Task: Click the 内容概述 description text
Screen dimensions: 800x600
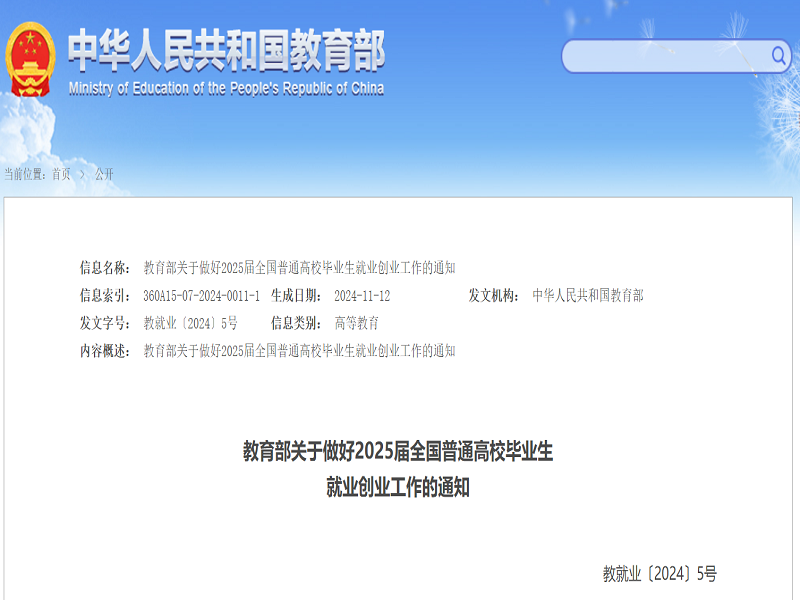Action: [299, 351]
